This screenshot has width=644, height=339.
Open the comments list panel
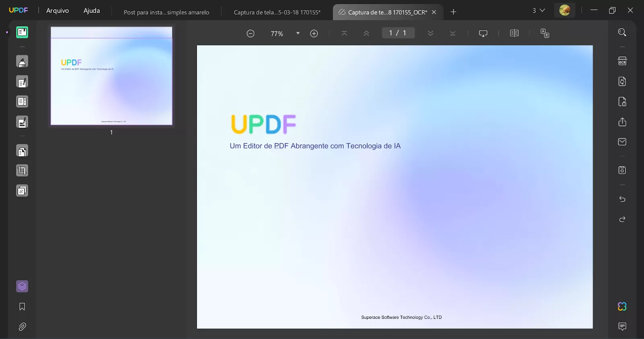(x=622, y=327)
